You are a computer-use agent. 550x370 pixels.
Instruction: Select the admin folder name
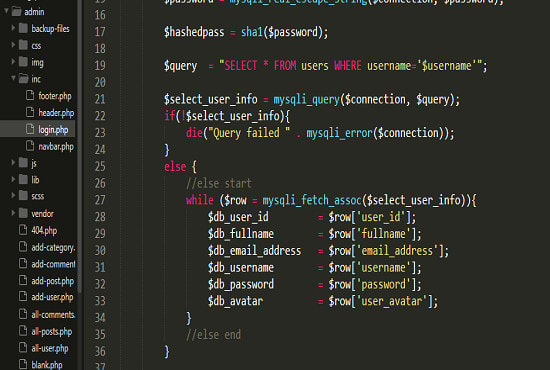(34, 12)
